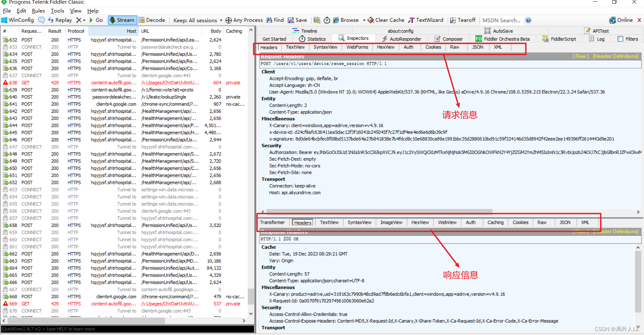
Task: Expand the Browse dropdown arrow
Action: click(364, 20)
